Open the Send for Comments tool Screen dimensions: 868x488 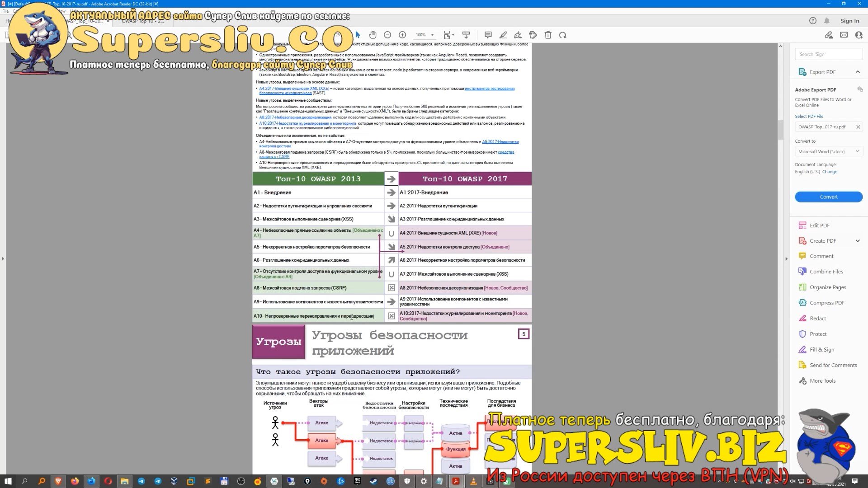click(x=833, y=365)
